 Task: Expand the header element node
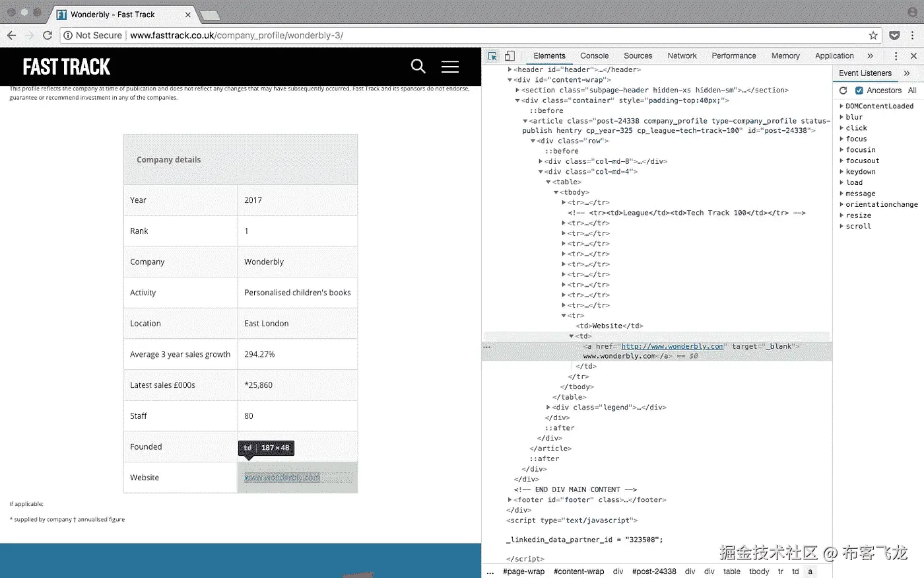510,69
